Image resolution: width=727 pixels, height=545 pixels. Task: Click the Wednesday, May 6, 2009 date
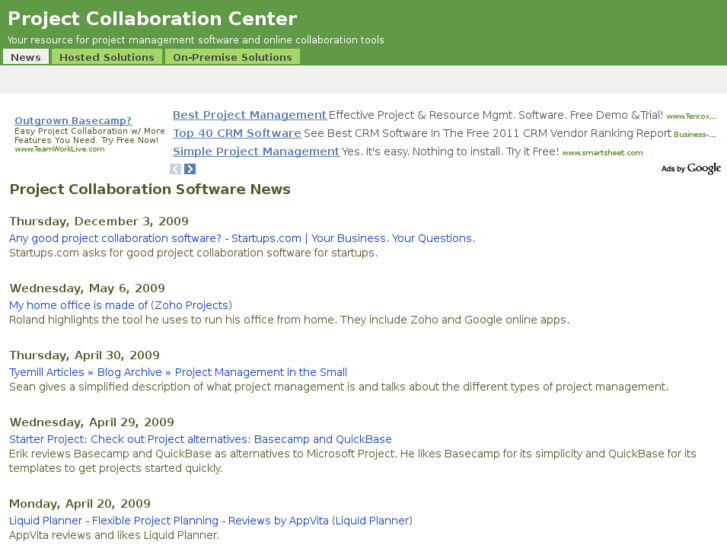(87, 289)
